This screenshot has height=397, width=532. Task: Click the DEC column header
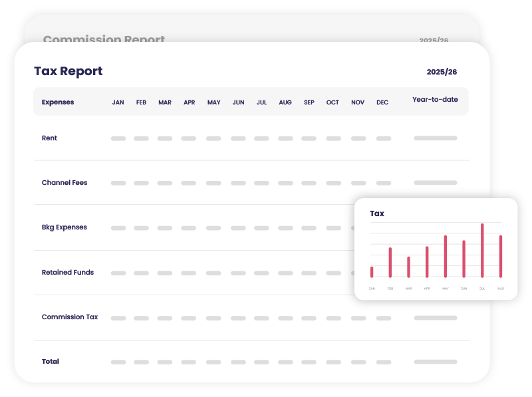(x=382, y=102)
